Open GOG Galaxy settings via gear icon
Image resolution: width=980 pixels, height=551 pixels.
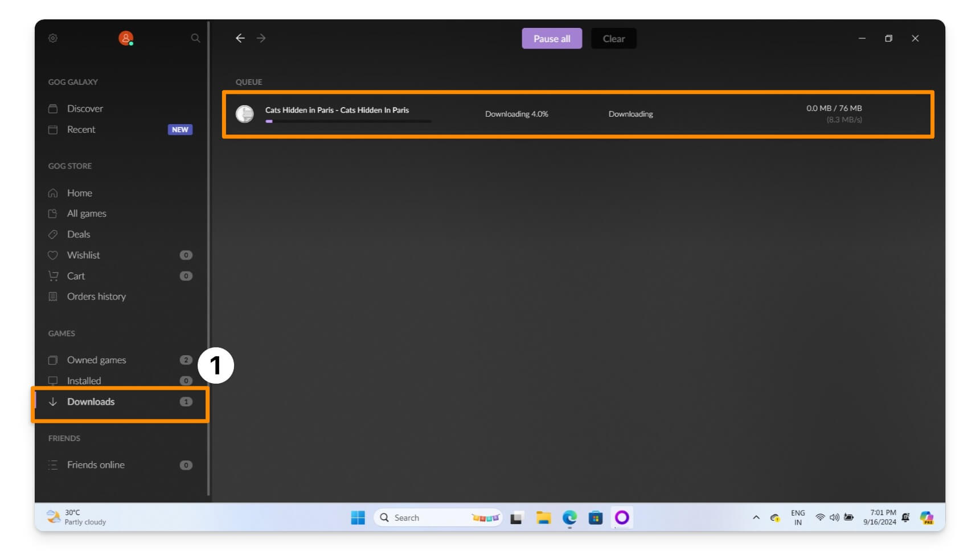(53, 38)
